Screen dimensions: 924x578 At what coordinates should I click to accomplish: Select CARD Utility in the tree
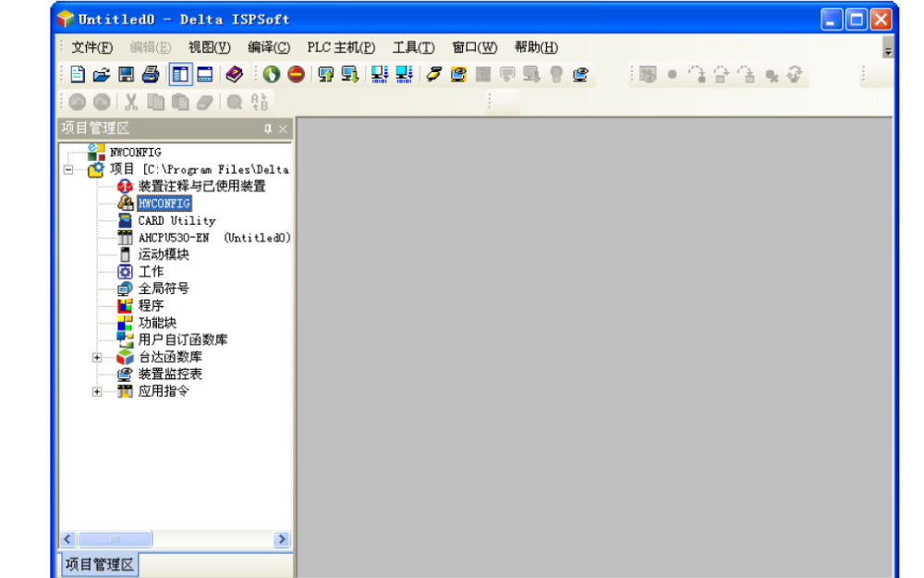pos(176,221)
